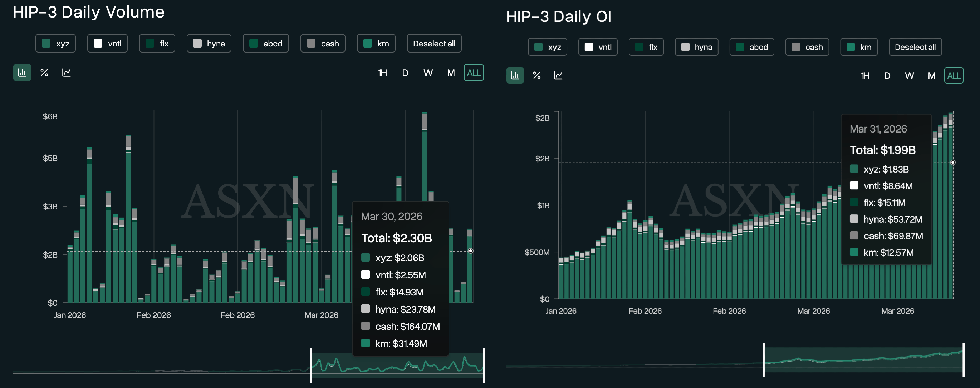The image size is (980, 388).
Task: Select bar chart view on Daily OI
Action: (515, 75)
